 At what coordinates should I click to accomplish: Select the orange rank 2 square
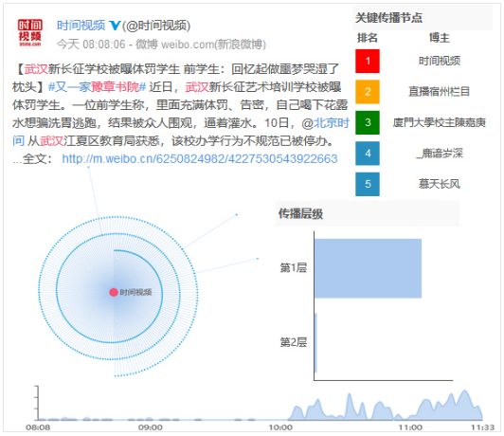(x=368, y=92)
